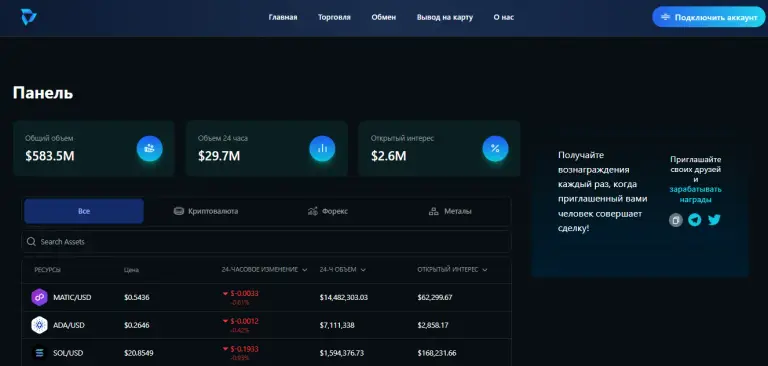Open the MATIC/USD pair
The height and width of the screenshot is (366, 768).
[72, 297]
